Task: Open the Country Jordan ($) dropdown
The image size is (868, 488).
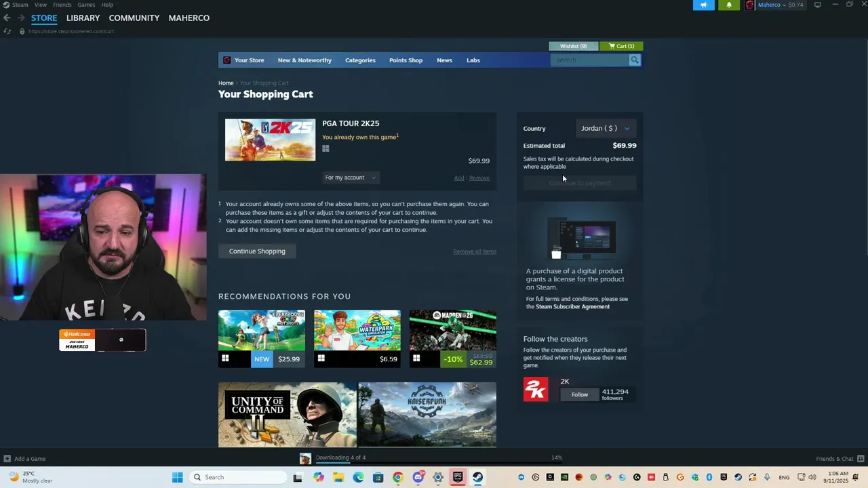Action: click(605, 128)
